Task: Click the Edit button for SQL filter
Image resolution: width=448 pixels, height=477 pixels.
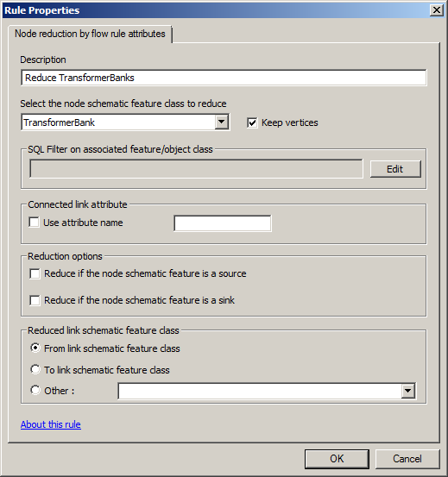Action: tap(395, 169)
